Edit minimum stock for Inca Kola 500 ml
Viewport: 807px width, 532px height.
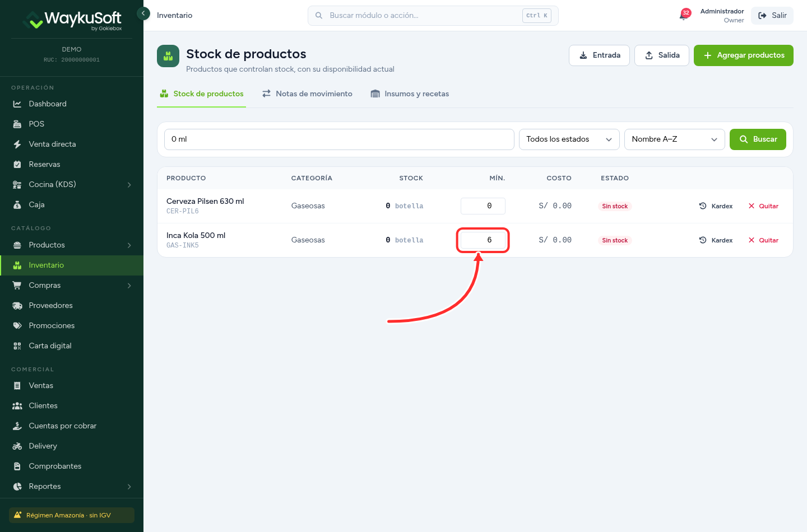(483, 240)
